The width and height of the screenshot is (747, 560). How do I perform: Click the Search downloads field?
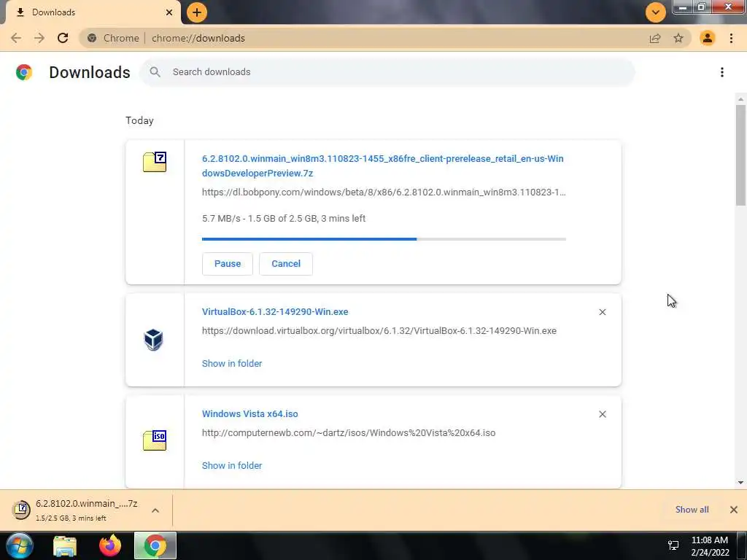(387, 72)
